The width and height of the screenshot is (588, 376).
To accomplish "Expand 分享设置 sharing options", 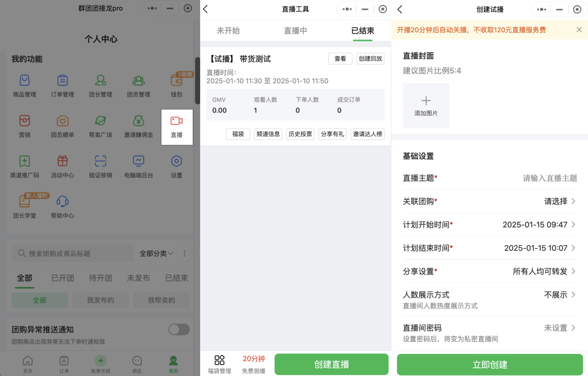I will click(490, 271).
